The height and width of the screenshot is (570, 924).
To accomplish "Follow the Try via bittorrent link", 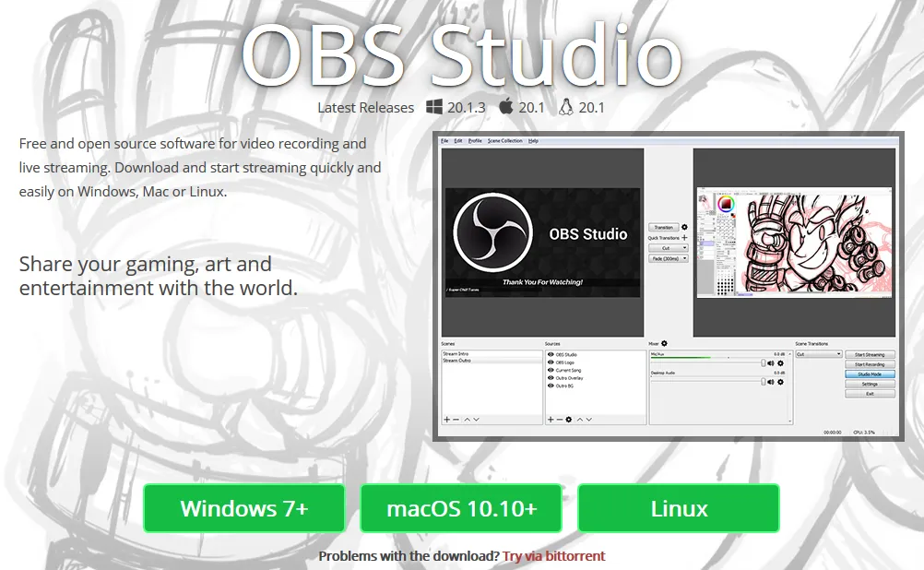I will [x=554, y=556].
